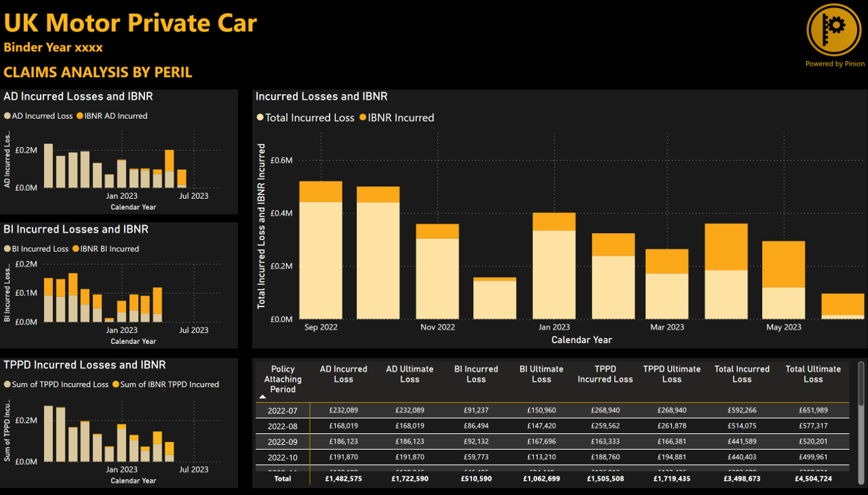Click the IBNR Incurred legend marker

point(362,118)
